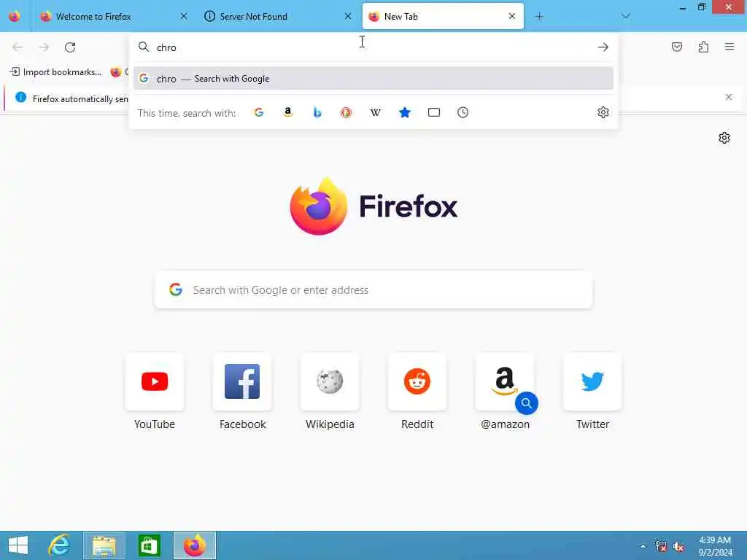Viewport: 747px width, 560px height.
Task: Reload the current page
Action: (70, 47)
